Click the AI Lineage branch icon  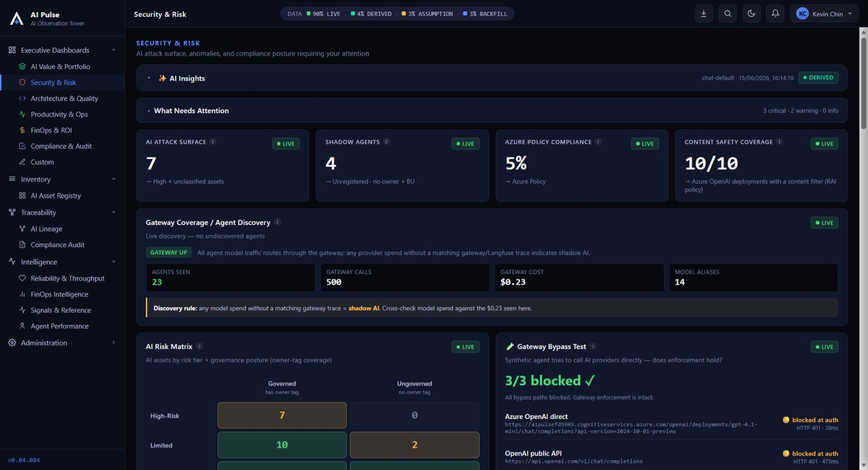(22, 229)
